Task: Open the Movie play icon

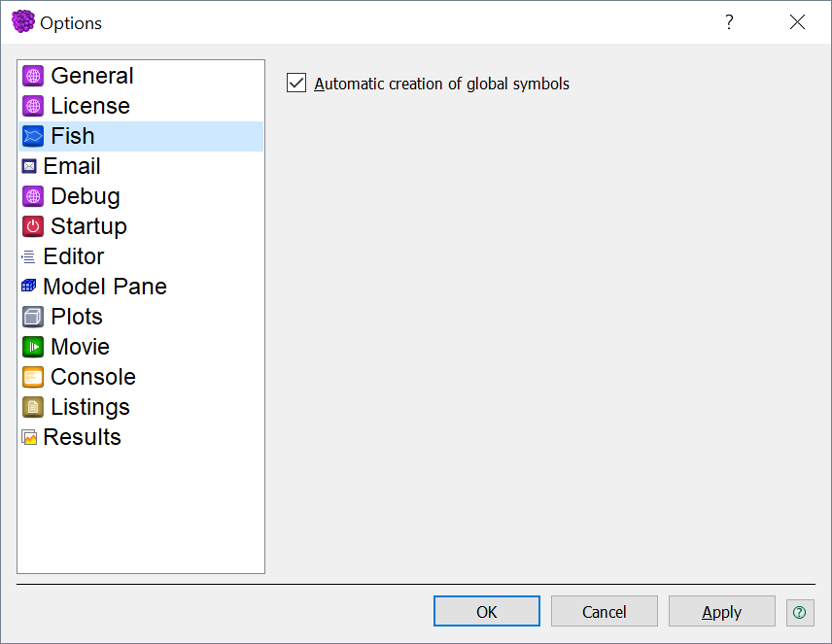Action: coord(33,347)
